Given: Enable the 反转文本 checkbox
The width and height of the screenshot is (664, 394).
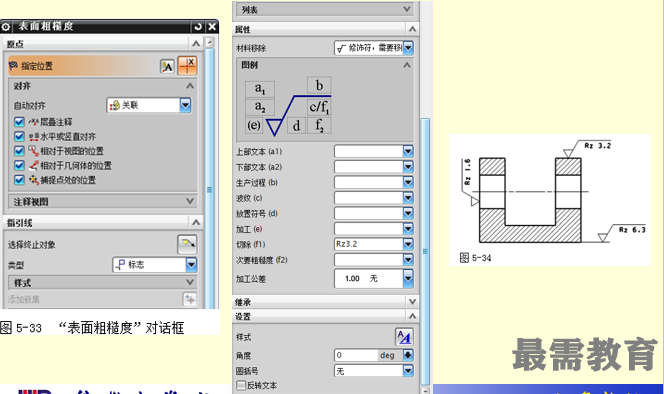Looking at the screenshot, I should pyautogui.click(x=241, y=385).
